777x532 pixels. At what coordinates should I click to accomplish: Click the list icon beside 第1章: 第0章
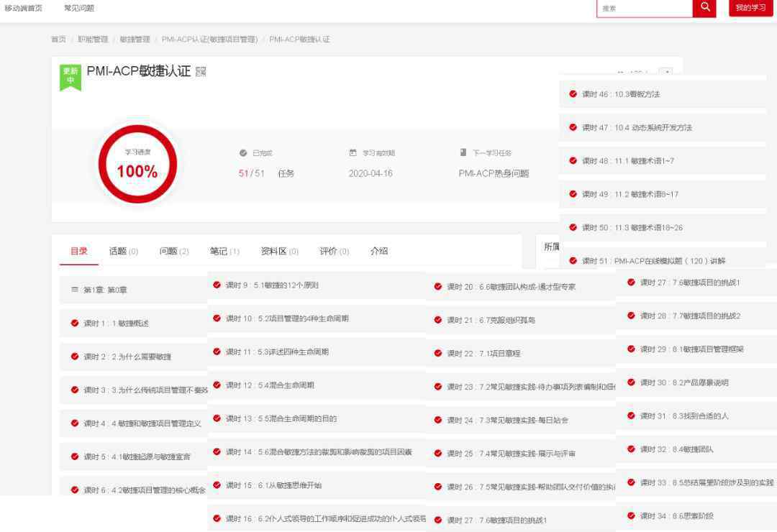coord(74,290)
